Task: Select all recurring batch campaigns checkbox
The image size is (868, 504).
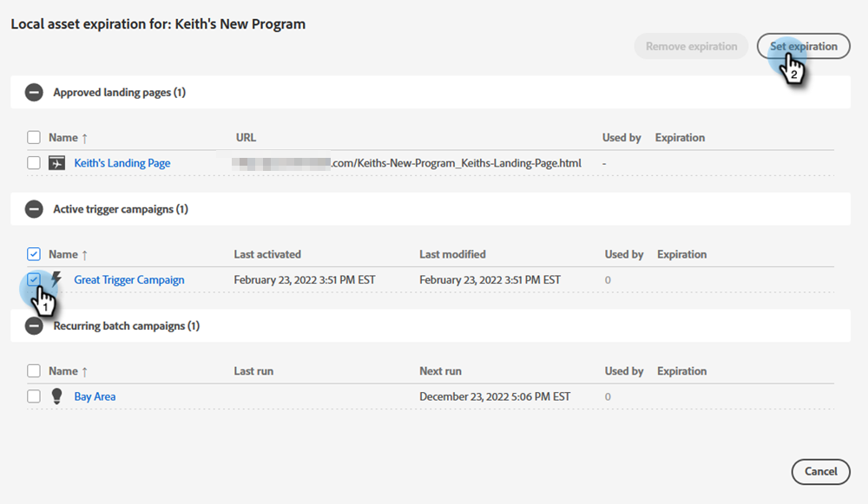Action: (34, 371)
